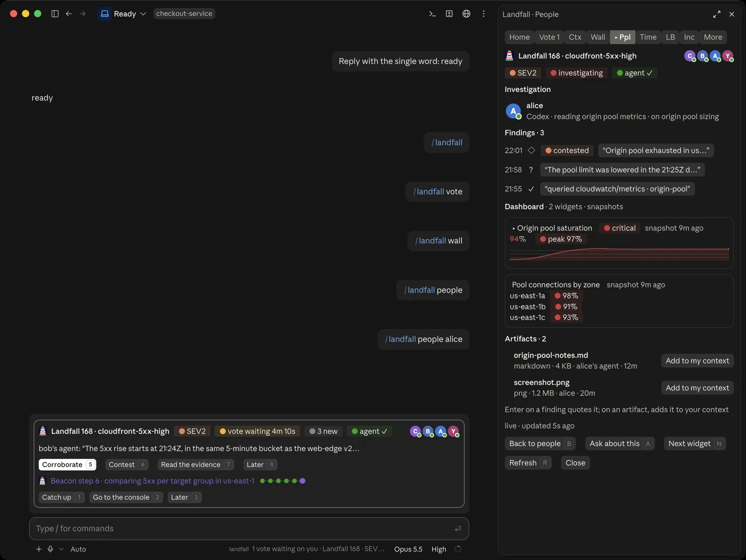This screenshot has width=746, height=560.
Task: Click the question mark on 21:58 finding
Action: click(531, 170)
